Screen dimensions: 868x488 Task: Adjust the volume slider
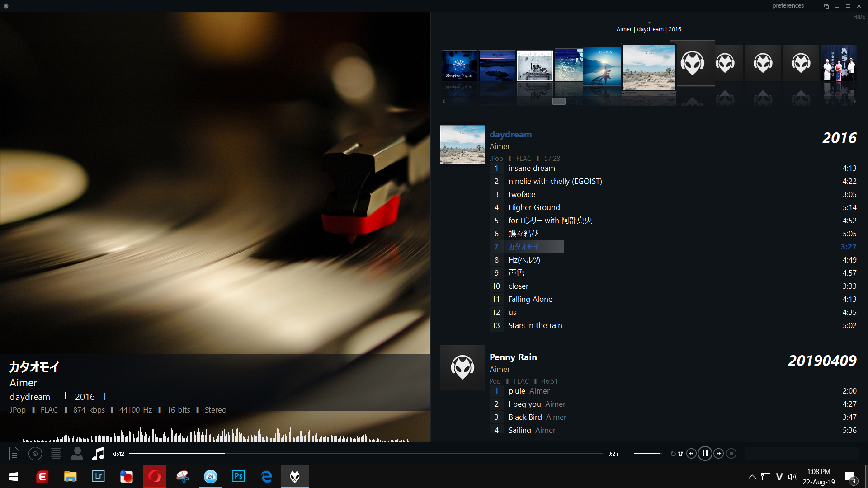647,454
